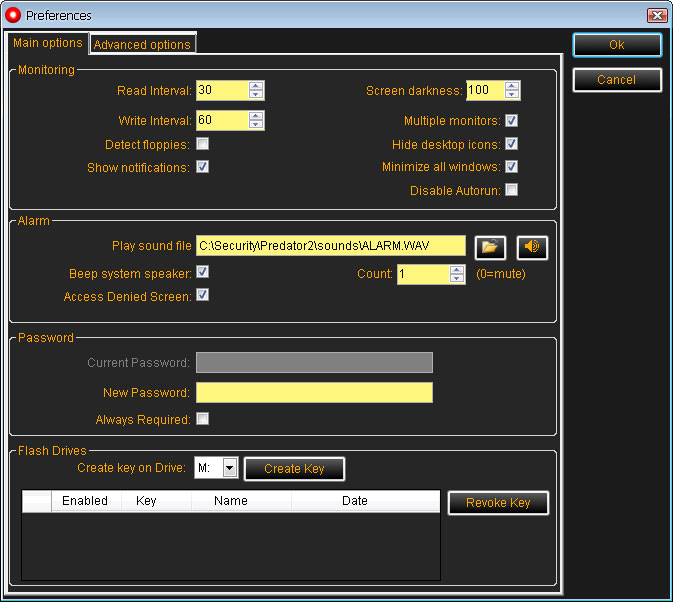
Task: Increase Read Interval with up arrow
Action: (x=257, y=86)
